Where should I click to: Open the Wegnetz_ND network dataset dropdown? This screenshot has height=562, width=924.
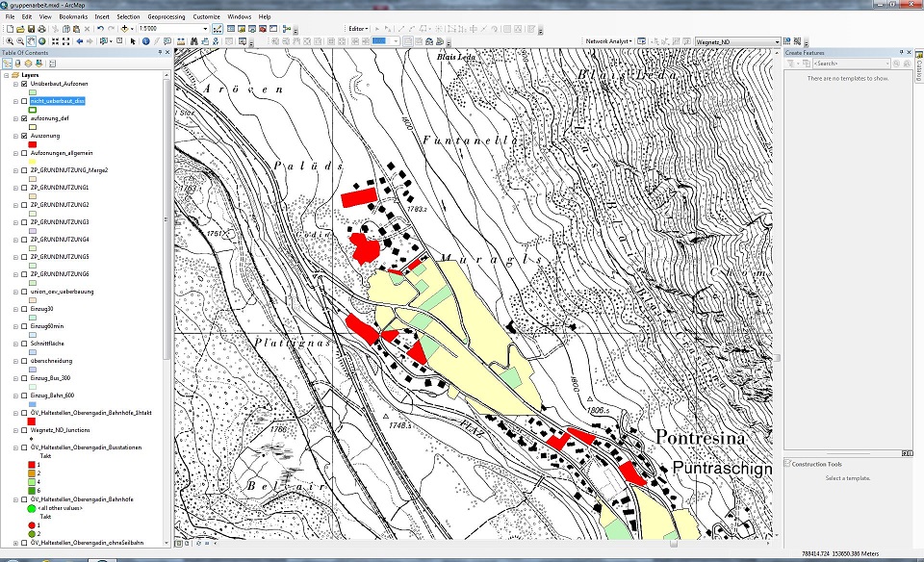(x=777, y=42)
